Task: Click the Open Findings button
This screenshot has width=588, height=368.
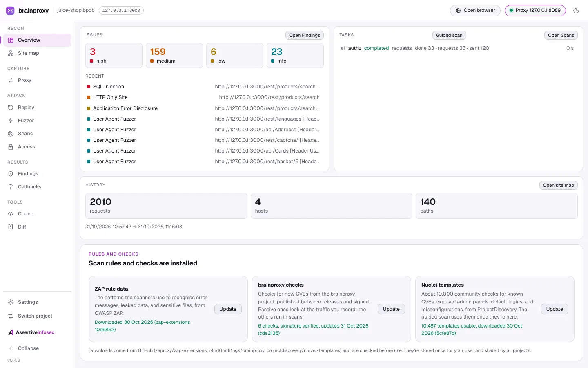Action: [304, 35]
